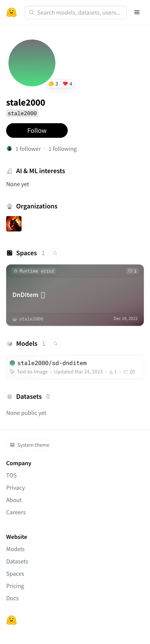The width and height of the screenshot is (150, 644).
Task: Open the System theme selector
Action: pyautogui.click(x=30, y=445)
